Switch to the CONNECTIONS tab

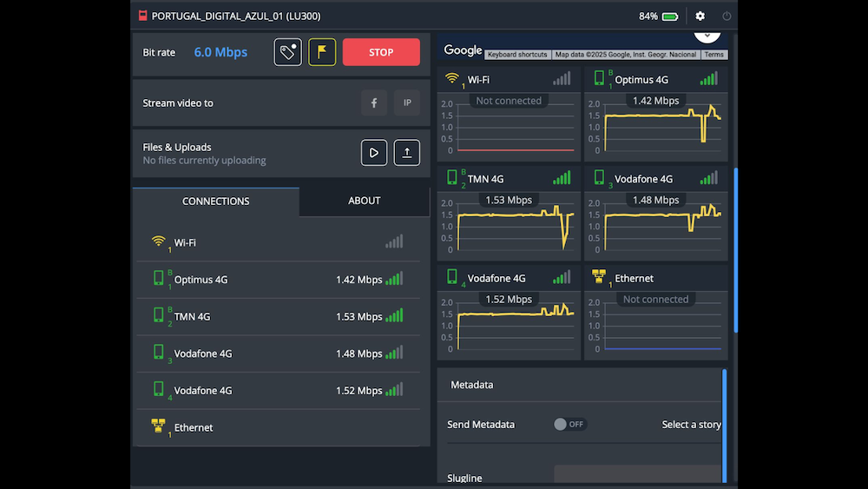tap(216, 202)
